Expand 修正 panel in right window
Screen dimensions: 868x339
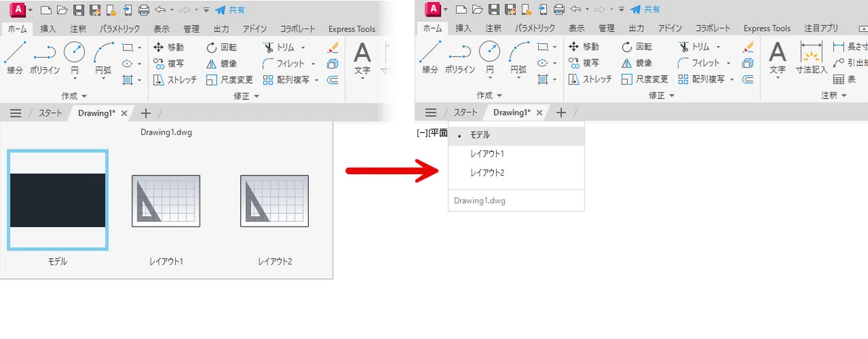pyautogui.click(x=662, y=95)
